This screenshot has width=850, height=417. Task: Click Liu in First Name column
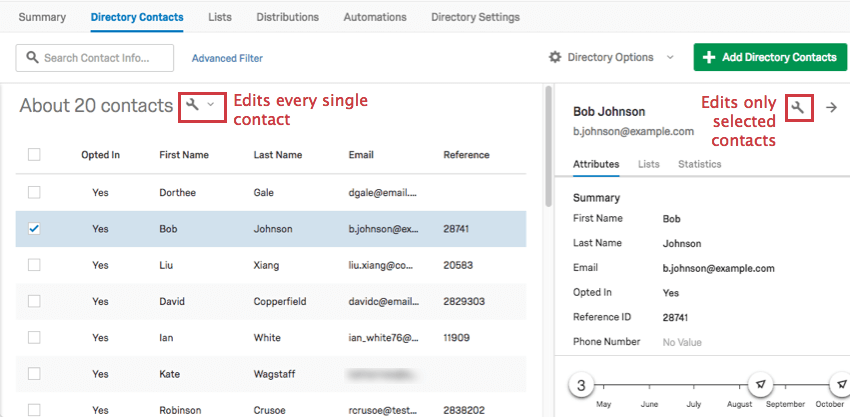166,265
